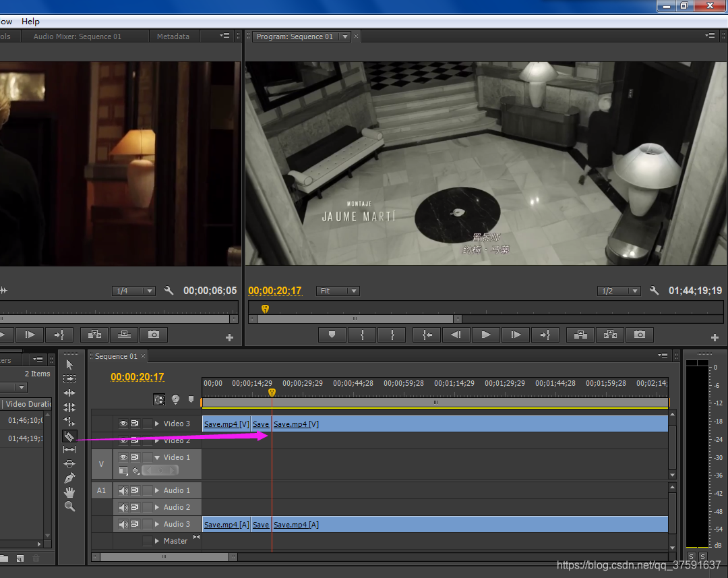Click Mark Out in Program monitor
Image resolution: width=728 pixels, height=578 pixels.
coord(392,335)
